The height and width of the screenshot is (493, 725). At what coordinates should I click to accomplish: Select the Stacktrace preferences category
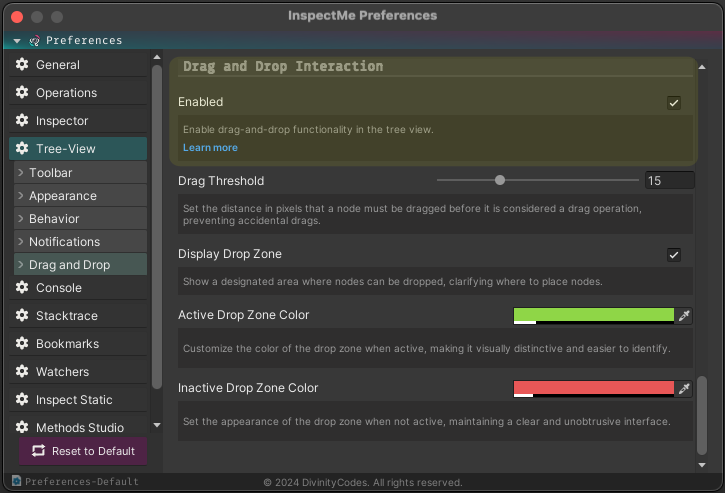click(78, 315)
